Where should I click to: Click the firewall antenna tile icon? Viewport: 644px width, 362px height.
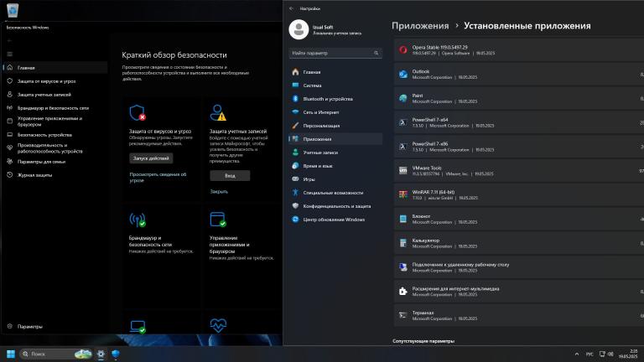click(x=138, y=220)
